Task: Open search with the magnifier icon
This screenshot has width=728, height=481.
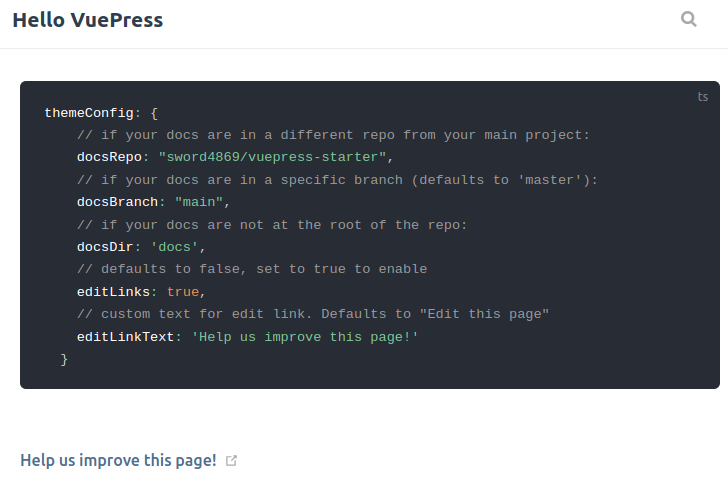Action: (688, 19)
